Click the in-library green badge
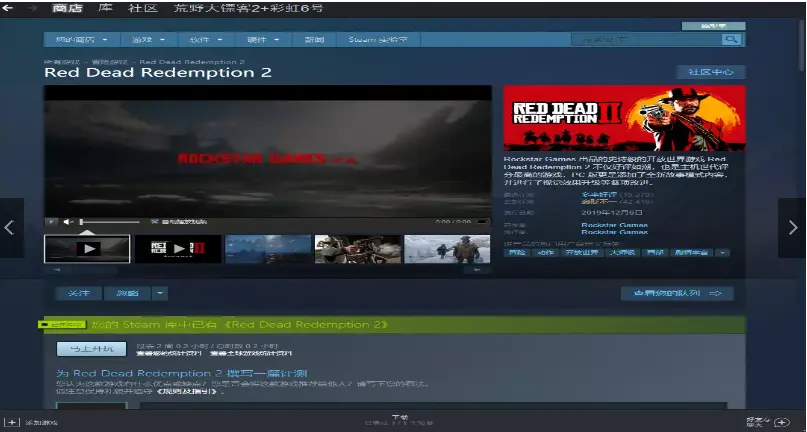The image size is (807, 432). (62, 324)
